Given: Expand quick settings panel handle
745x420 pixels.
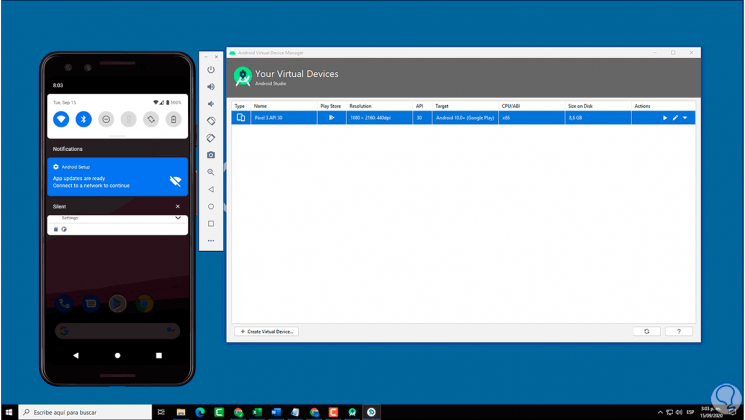Looking at the screenshot, I should [x=117, y=136].
